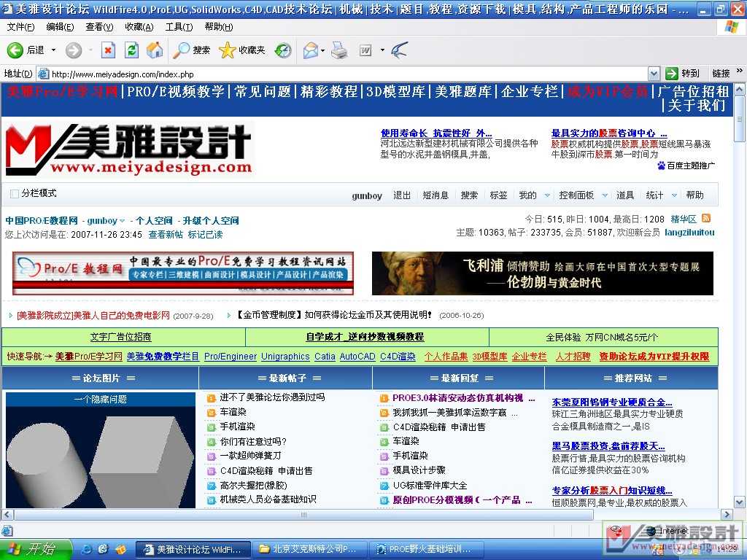Open the 收藏(A) menu
Screen dimensions: 747x560
(139, 27)
